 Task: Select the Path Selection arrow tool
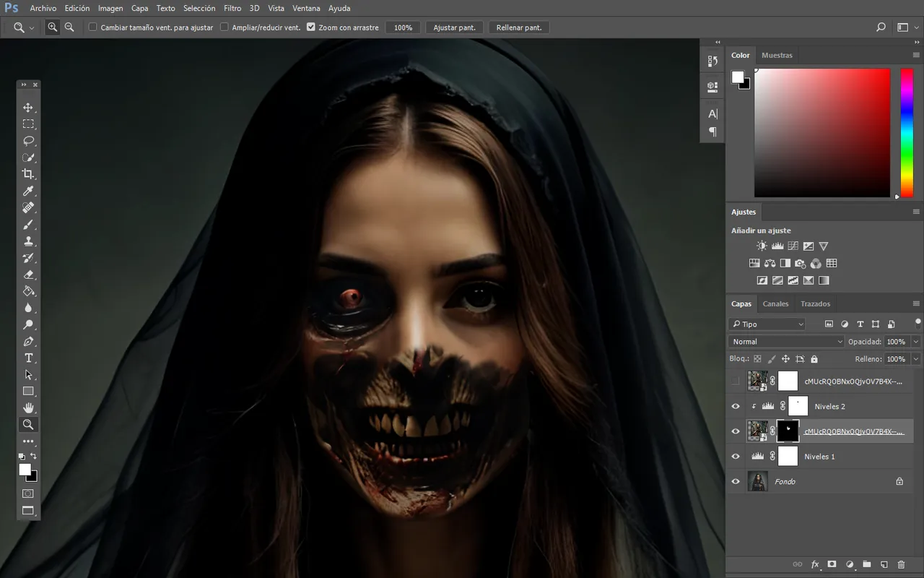click(x=28, y=375)
